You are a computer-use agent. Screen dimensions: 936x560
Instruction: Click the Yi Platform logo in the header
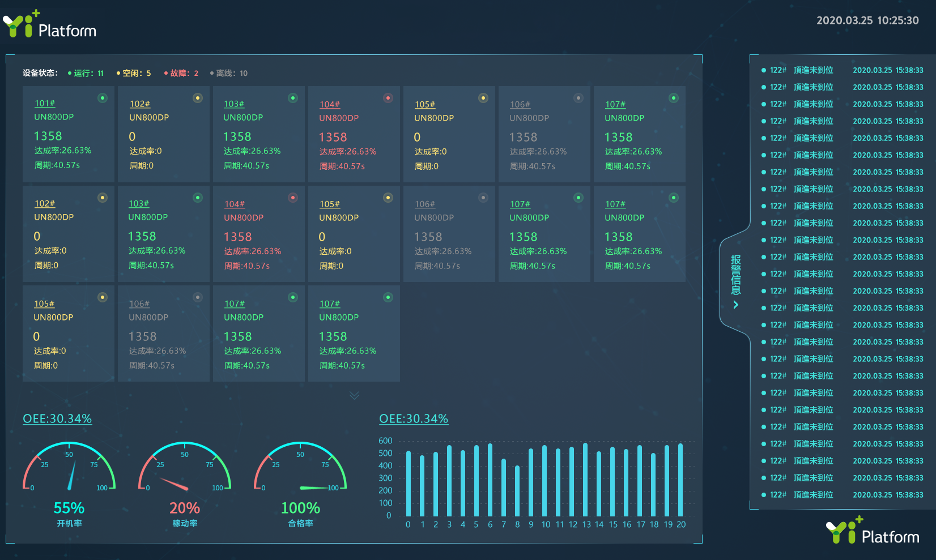[x=50, y=25]
